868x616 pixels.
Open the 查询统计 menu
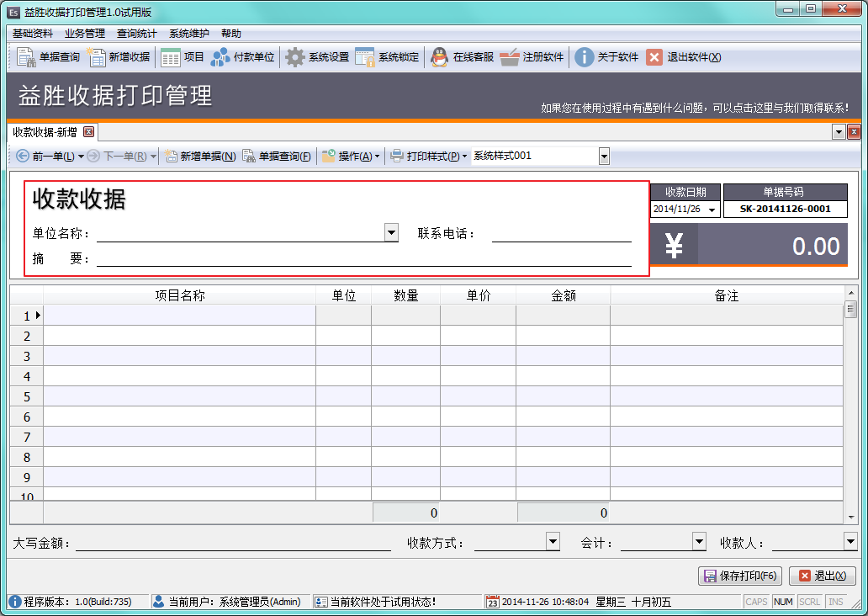[137, 33]
